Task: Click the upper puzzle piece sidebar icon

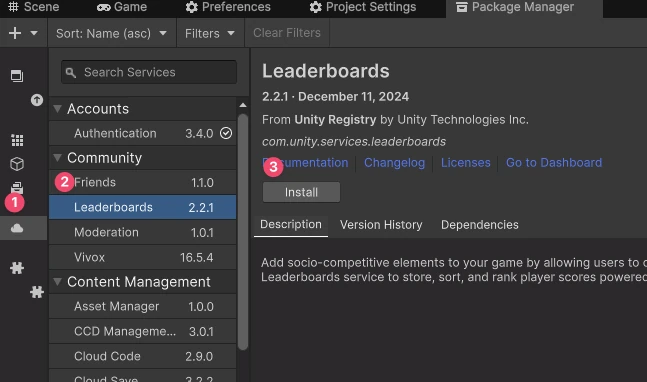Action: (x=17, y=268)
